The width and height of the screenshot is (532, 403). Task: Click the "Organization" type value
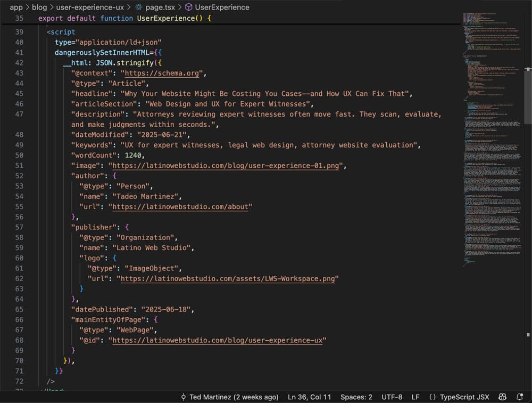pos(145,237)
